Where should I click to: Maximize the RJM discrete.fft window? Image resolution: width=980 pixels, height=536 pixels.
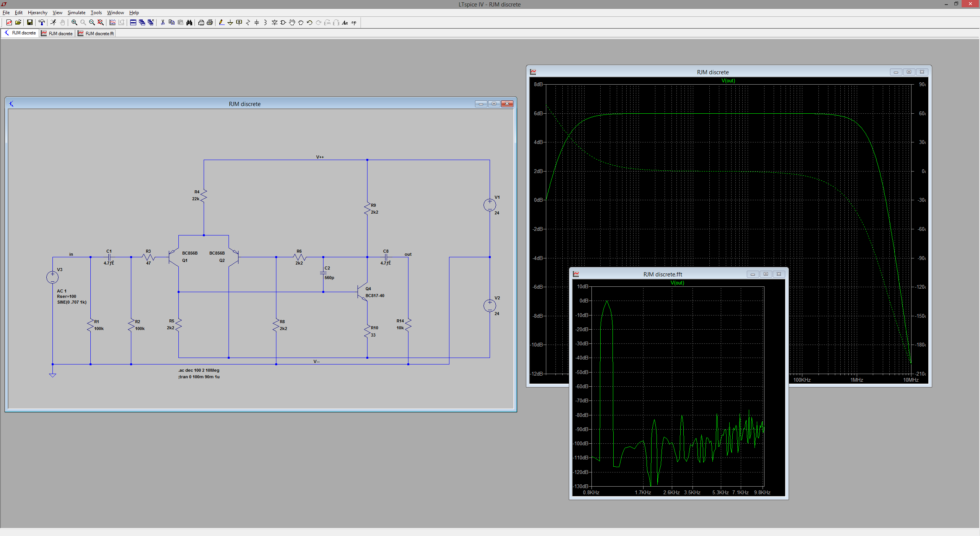point(766,274)
